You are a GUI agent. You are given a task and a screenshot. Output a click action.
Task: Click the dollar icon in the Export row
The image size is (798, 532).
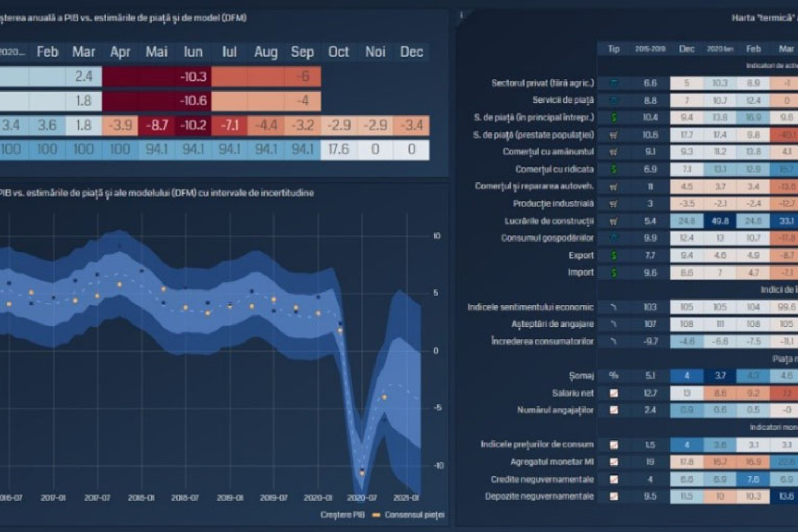point(613,255)
